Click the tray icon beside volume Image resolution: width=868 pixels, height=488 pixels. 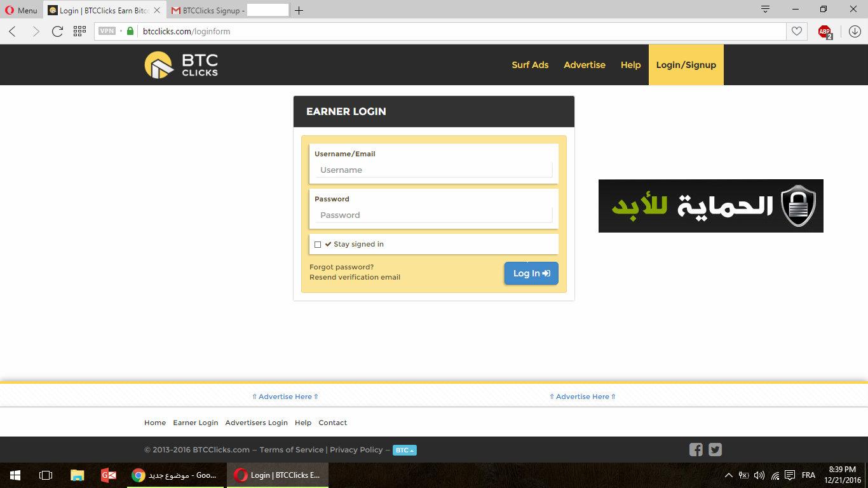743,475
